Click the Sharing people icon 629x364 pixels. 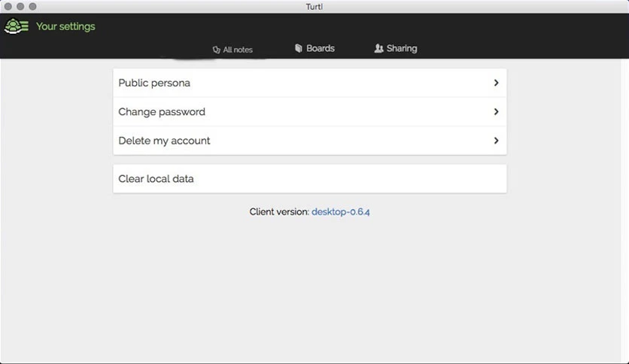point(378,48)
